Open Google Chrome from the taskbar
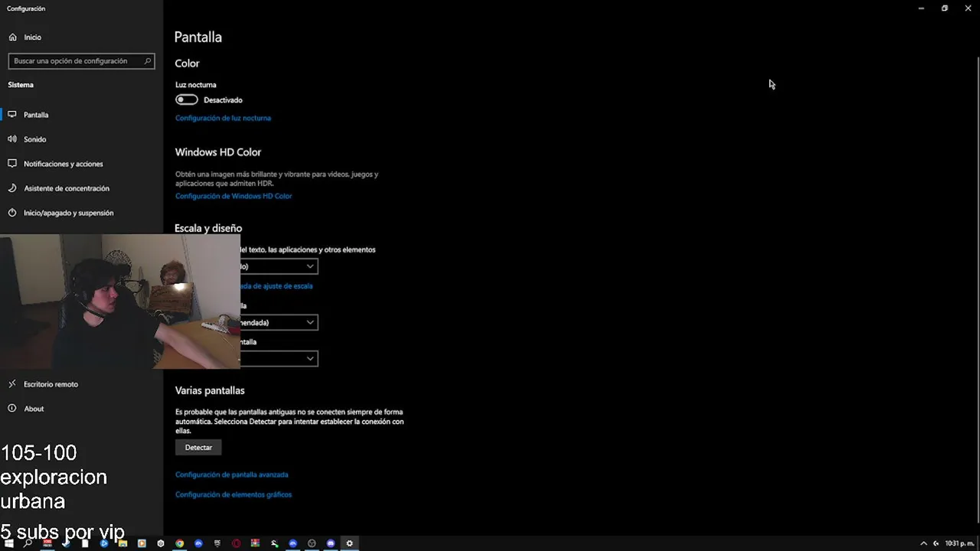Image resolution: width=980 pixels, height=551 pixels. 179,543
